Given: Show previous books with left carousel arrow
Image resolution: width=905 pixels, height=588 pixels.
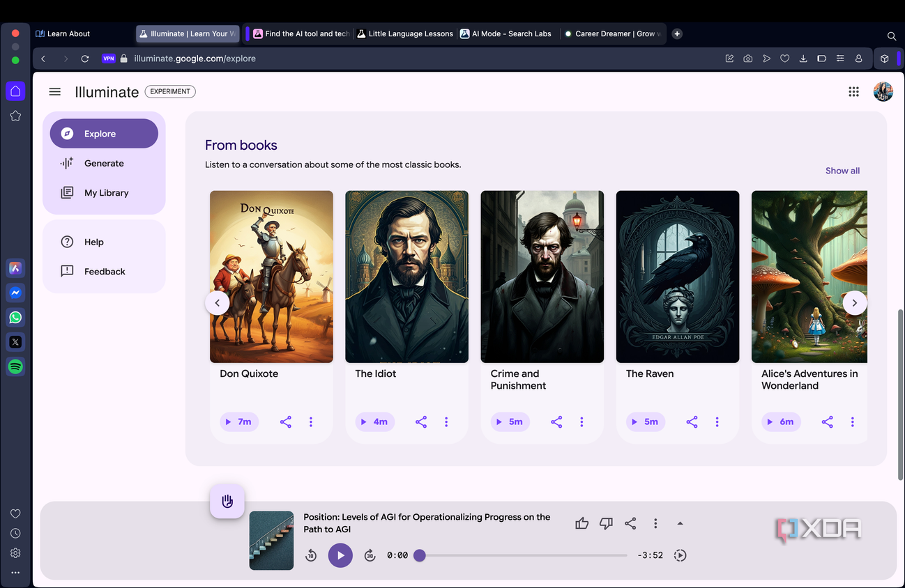Looking at the screenshot, I should pos(218,303).
